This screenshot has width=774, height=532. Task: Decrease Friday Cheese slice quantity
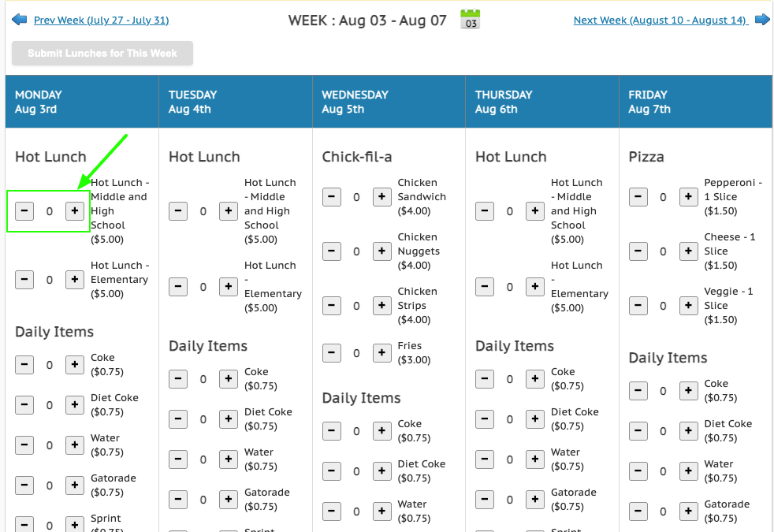coord(638,251)
